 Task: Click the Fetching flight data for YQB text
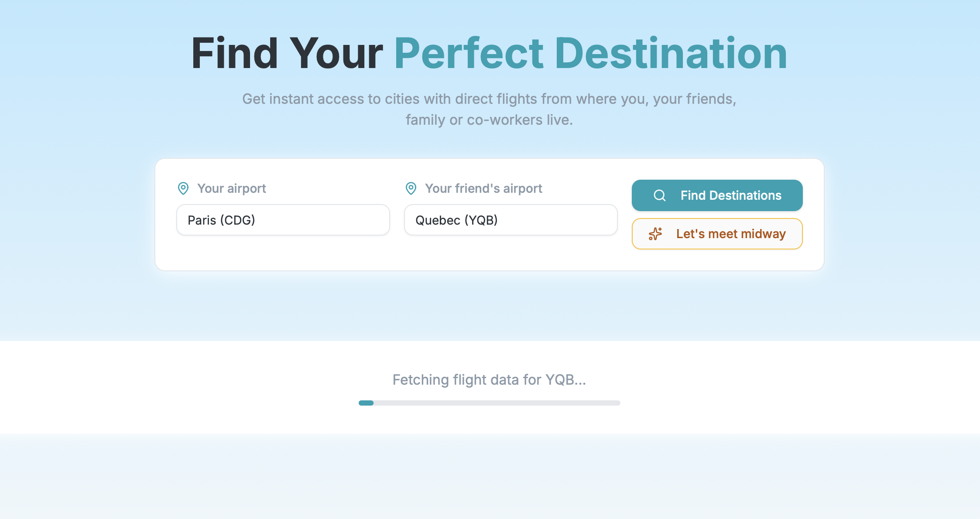click(x=490, y=380)
